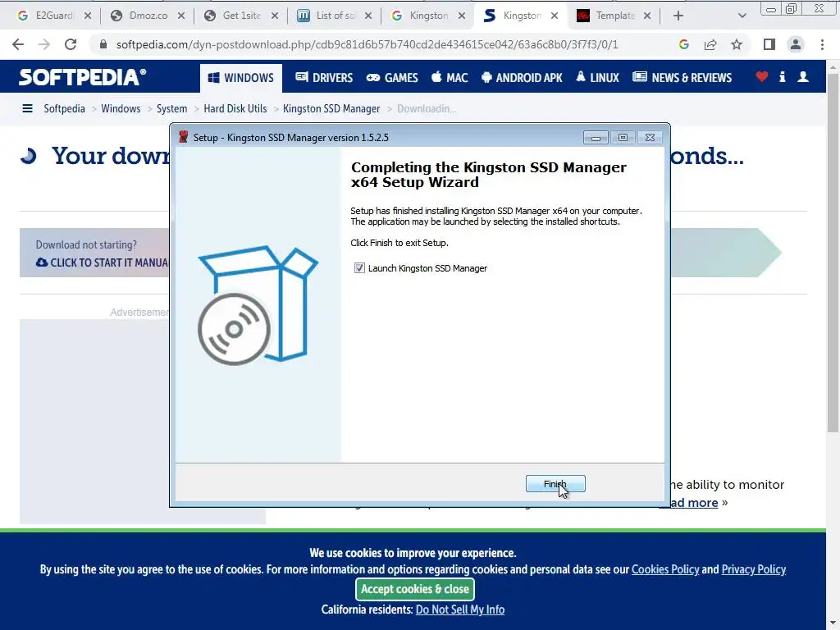This screenshot has height=630, width=840.
Task: Close the Kingston setup wizard window
Action: pyautogui.click(x=650, y=138)
